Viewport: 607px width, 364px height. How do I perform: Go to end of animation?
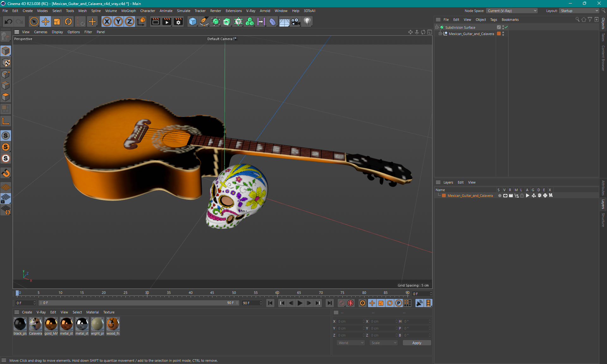329,303
